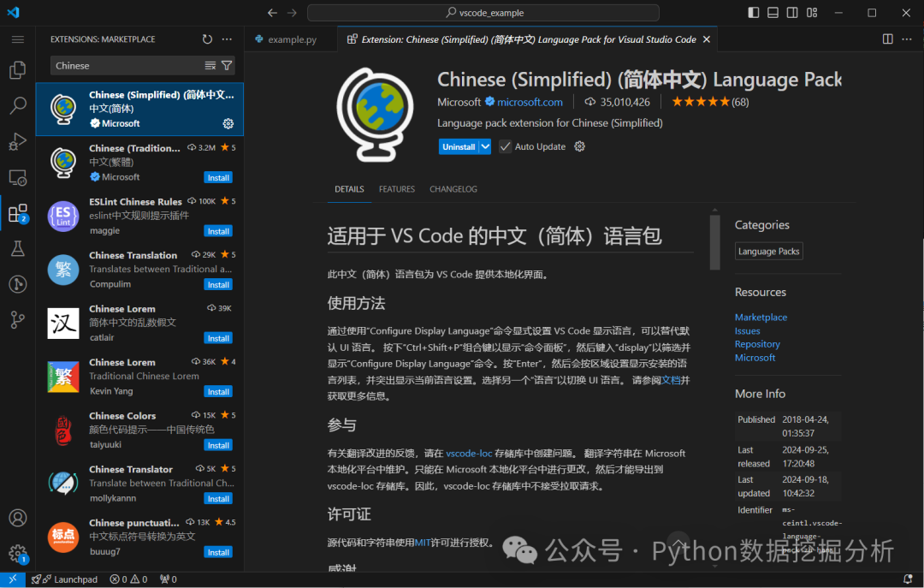The width and height of the screenshot is (924, 588).
Task: Open the filter extensions funnel
Action: pos(227,65)
